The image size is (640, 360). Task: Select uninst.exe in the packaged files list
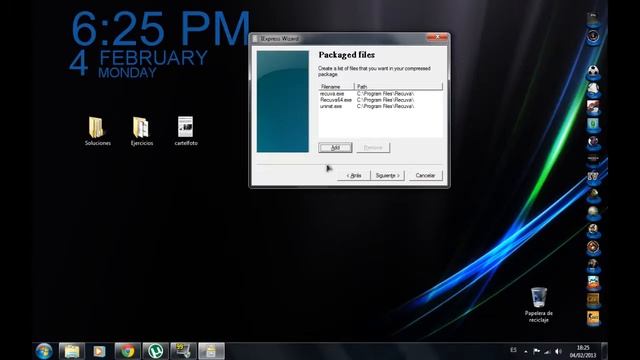click(x=331, y=106)
